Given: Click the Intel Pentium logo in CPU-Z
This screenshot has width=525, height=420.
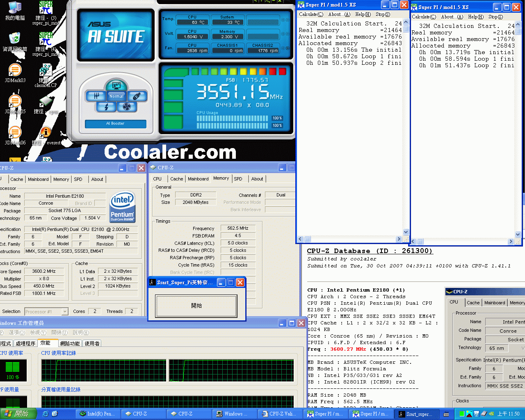Looking at the screenshot, I should point(122,208).
